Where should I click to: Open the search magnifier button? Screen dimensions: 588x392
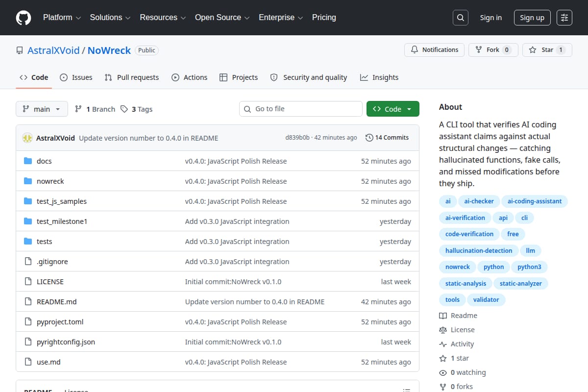461,18
